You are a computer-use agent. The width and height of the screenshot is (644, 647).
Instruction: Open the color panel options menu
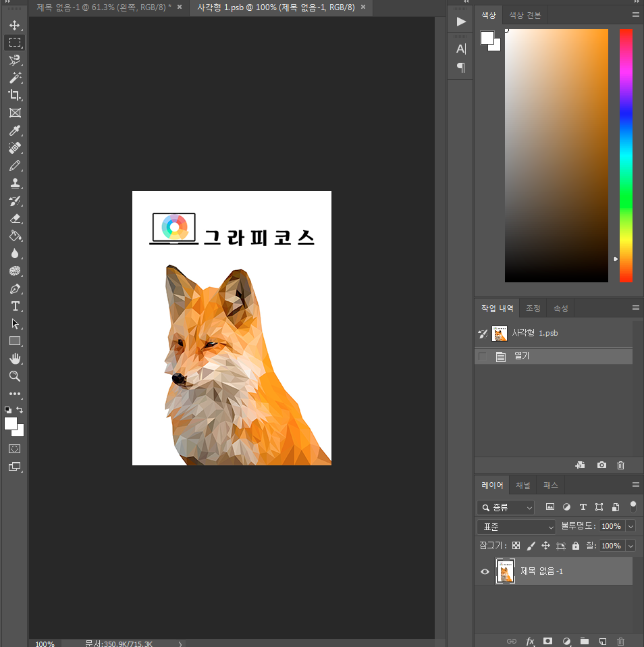pyautogui.click(x=635, y=15)
